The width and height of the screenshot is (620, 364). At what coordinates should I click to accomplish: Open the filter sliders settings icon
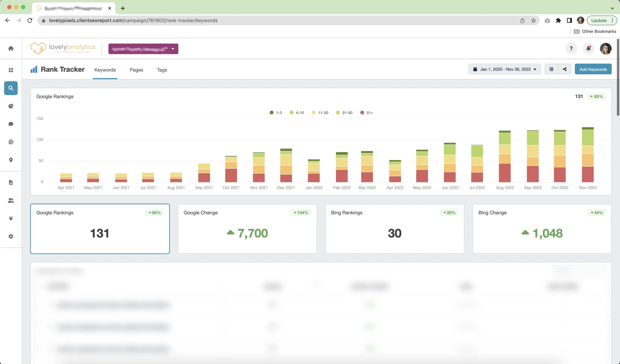click(551, 69)
